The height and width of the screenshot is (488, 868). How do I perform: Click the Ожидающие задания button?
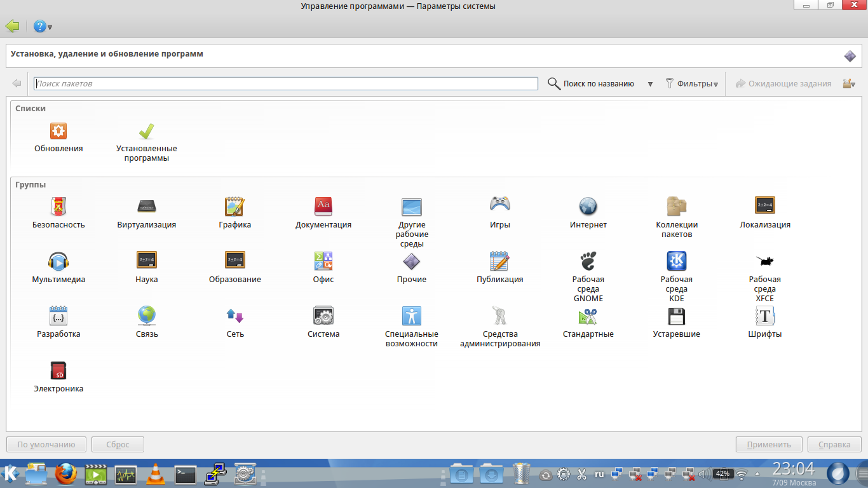(x=783, y=84)
